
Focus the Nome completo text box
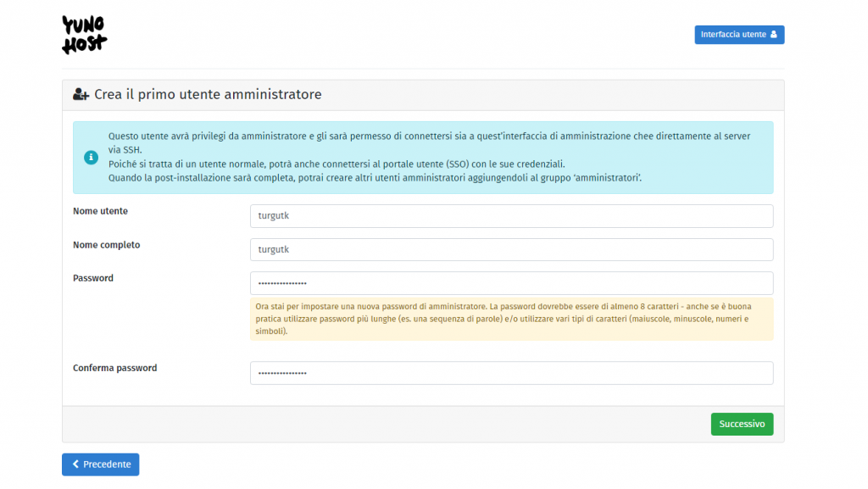pos(511,249)
